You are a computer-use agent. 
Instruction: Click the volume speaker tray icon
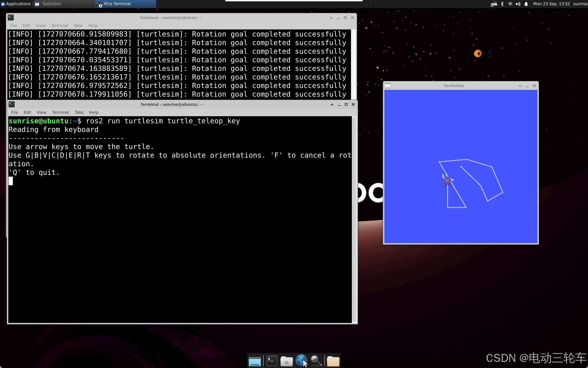pos(518,4)
